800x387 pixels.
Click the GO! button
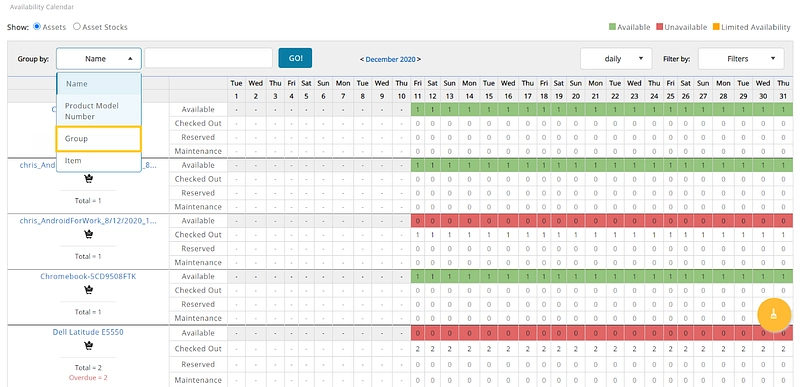(295, 58)
